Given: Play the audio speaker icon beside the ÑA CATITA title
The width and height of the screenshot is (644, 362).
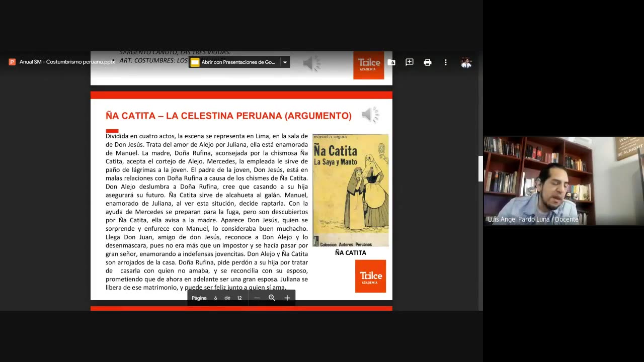Looking at the screenshot, I should tap(370, 115).
